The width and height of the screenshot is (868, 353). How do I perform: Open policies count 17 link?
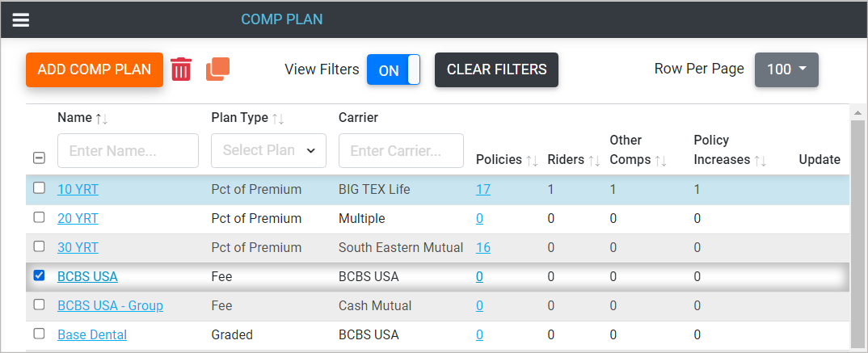pyautogui.click(x=482, y=190)
